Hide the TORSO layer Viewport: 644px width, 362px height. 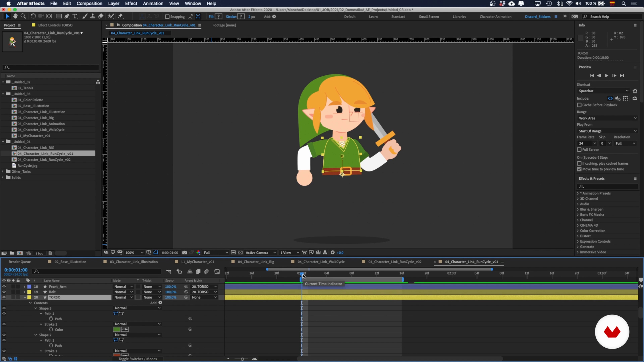pyautogui.click(x=4, y=297)
